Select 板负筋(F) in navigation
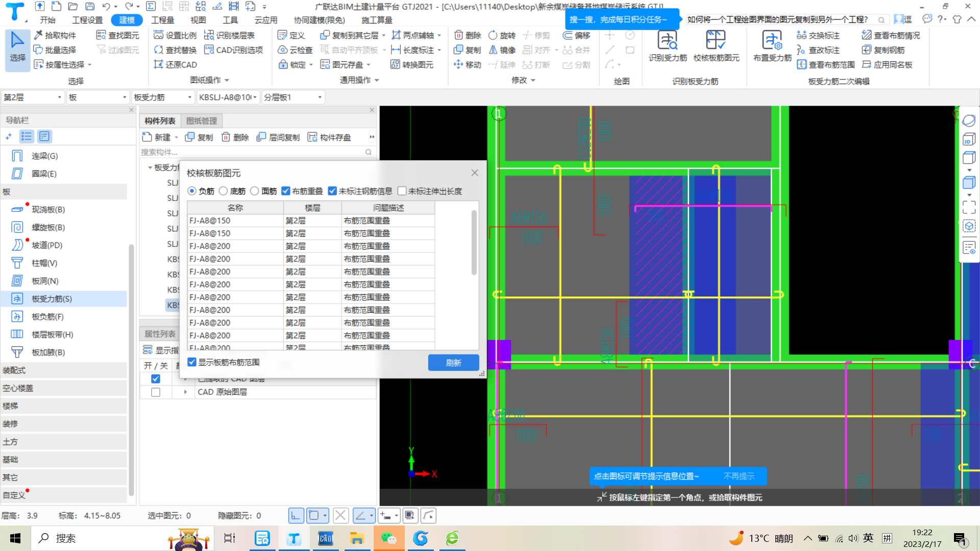Screen dimensions: 980x551 pyautogui.click(x=47, y=317)
